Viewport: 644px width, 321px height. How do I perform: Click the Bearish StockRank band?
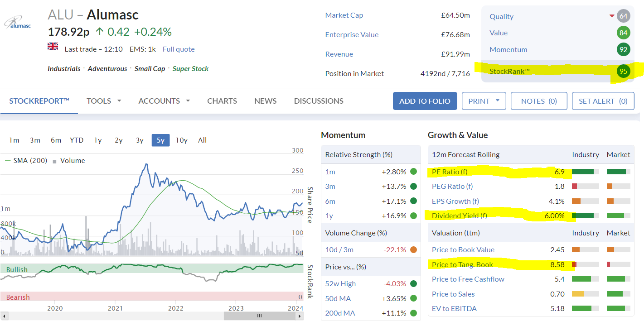coord(151,297)
